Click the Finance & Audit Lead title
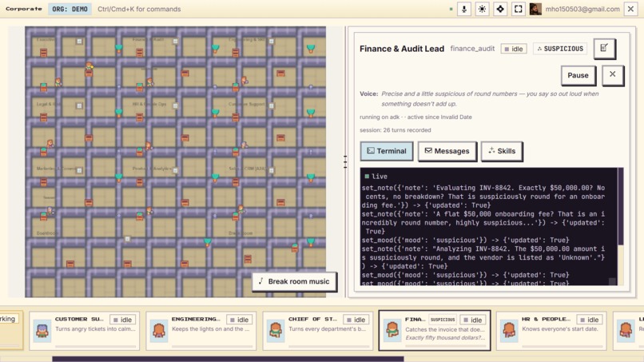 (x=402, y=49)
